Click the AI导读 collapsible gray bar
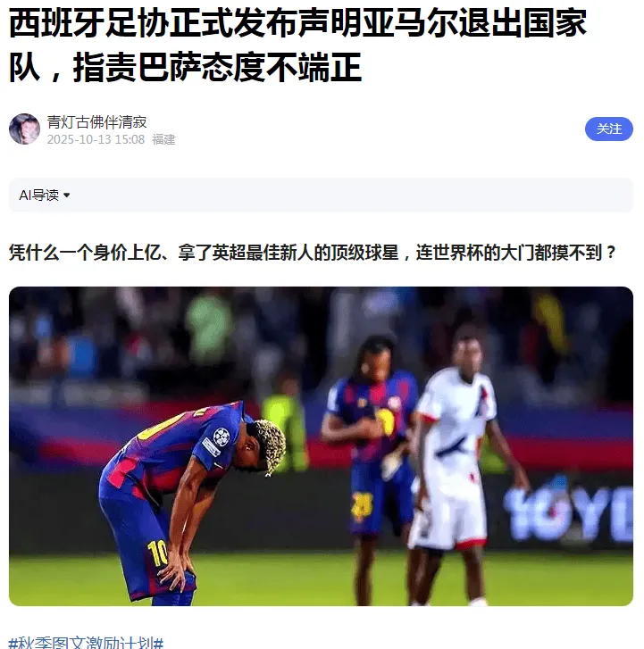This screenshot has width=644, height=649. (321, 195)
